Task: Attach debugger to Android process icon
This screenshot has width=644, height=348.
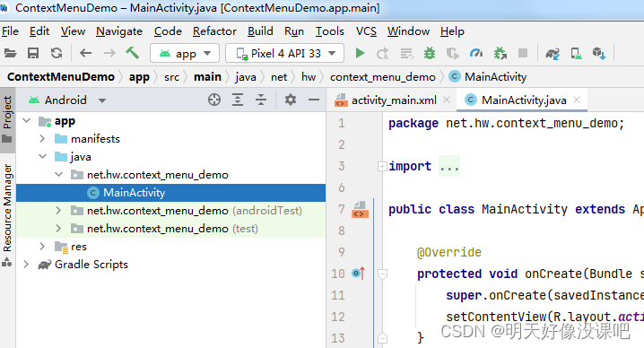Action: 500,54
